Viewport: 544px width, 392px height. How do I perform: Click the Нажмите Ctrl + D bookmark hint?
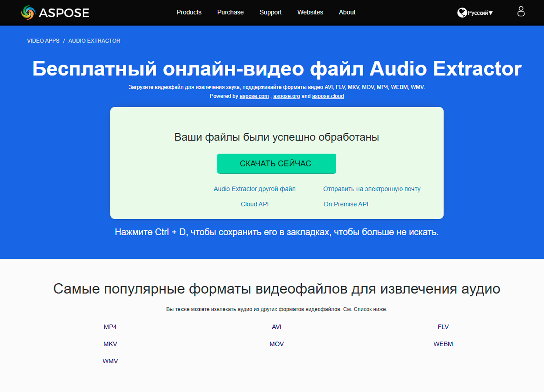pyautogui.click(x=277, y=232)
